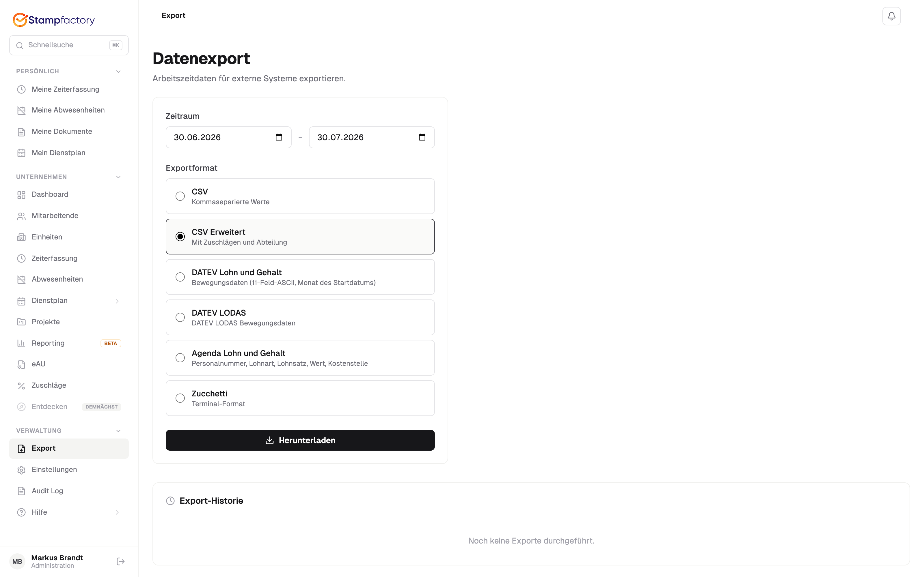The width and height of the screenshot is (924, 577).
Task: Focus the Schnellsuche search field
Action: point(69,45)
